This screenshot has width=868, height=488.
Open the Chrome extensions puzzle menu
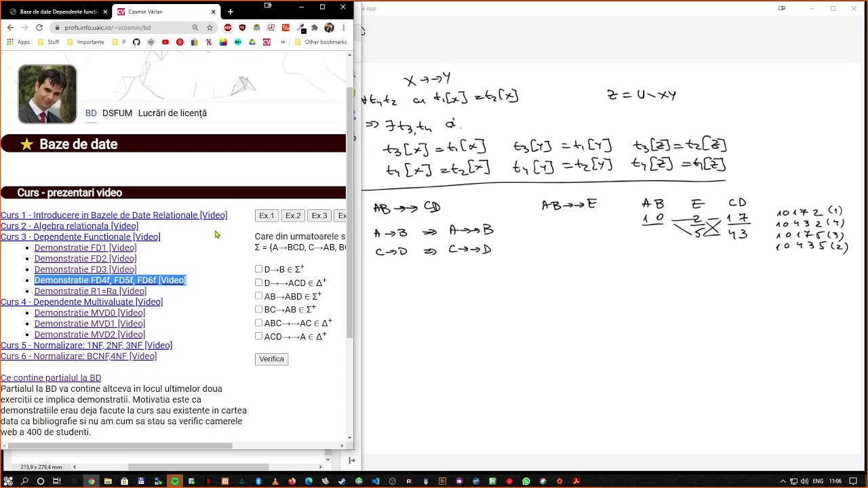[315, 28]
